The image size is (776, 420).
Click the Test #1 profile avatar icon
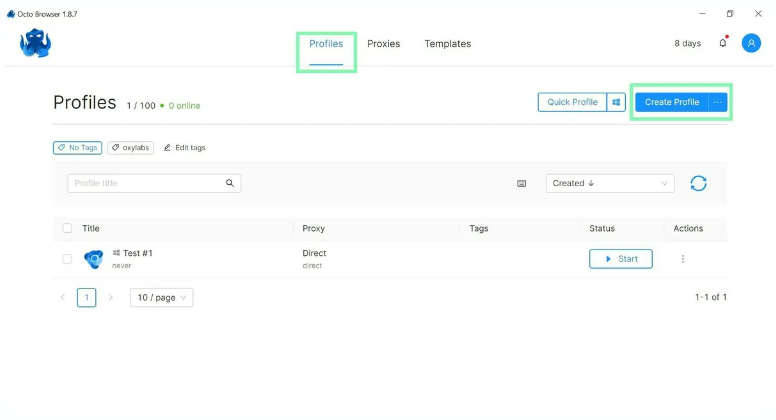[94, 259]
